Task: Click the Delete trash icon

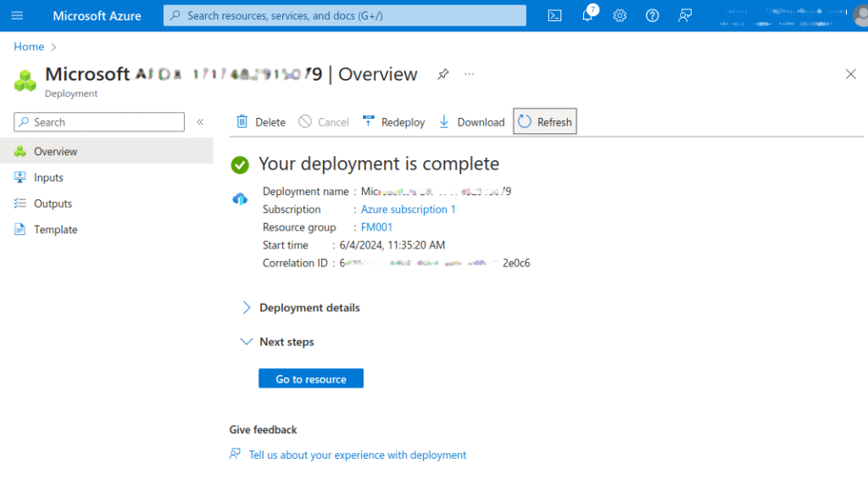Action: tap(242, 121)
